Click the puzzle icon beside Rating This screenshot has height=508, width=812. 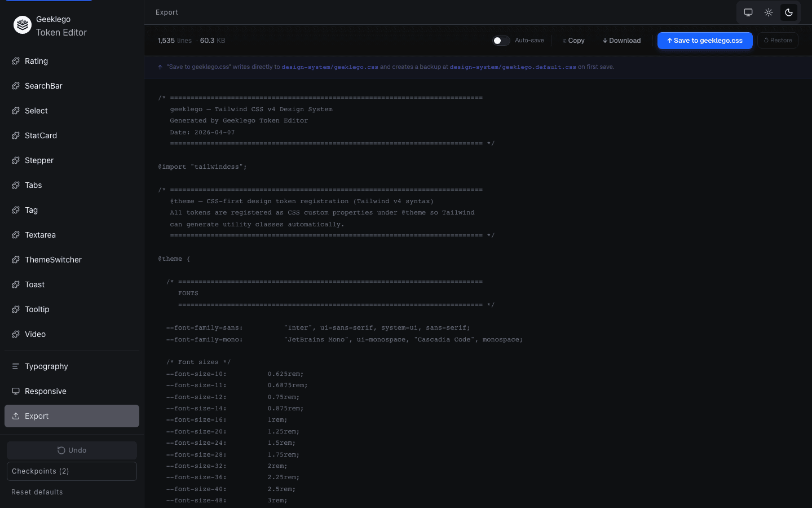click(16, 61)
